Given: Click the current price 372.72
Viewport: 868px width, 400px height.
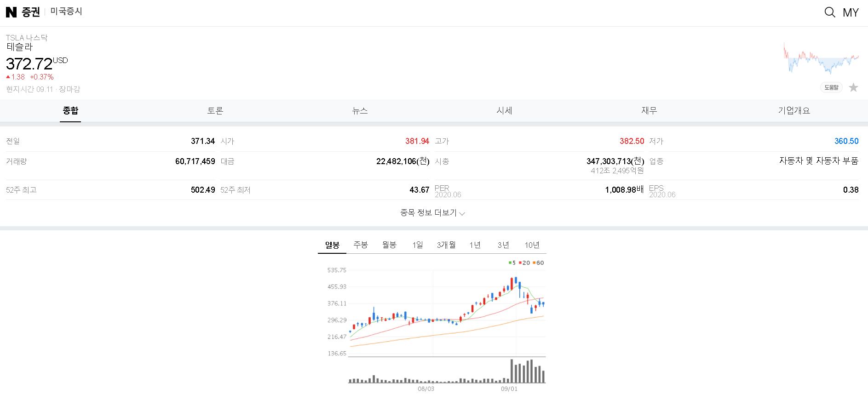Looking at the screenshot, I should click(29, 64).
